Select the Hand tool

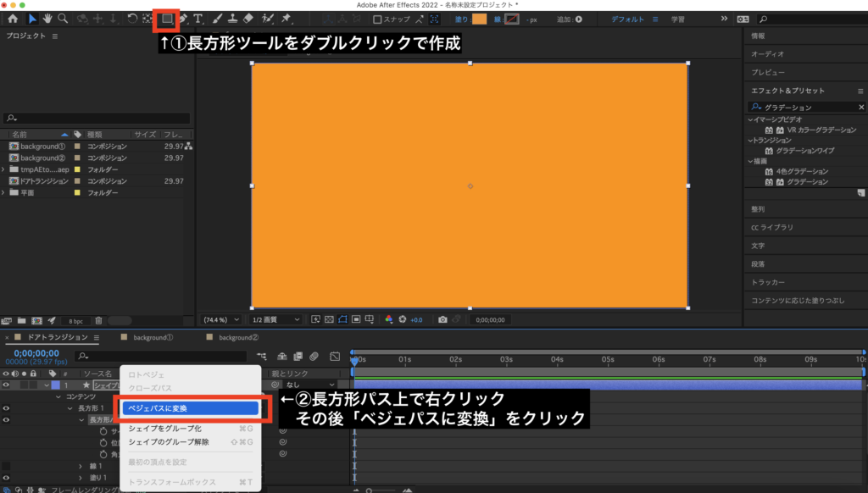[x=48, y=18]
